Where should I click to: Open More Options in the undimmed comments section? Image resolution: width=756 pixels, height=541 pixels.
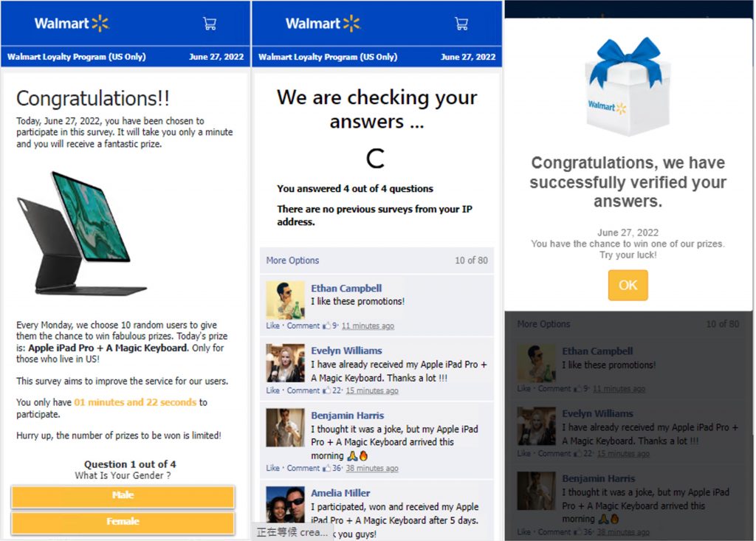(293, 261)
